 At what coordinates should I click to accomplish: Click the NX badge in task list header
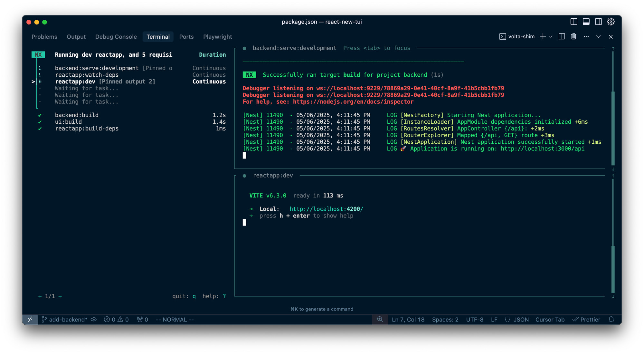pyautogui.click(x=38, y=55)
